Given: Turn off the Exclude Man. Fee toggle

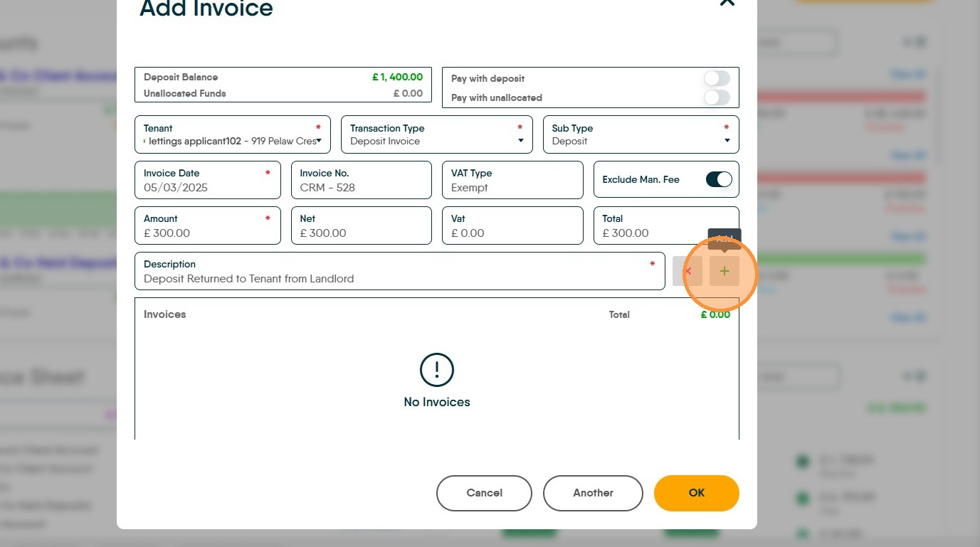Looking at the screenshot, I should [719, 179].
